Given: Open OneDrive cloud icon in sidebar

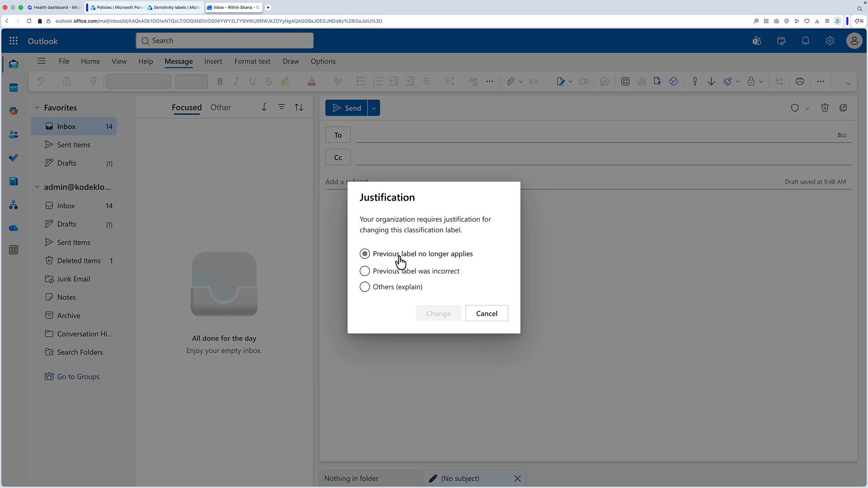Looking at the screenshot, I should (x=14, y=228).
